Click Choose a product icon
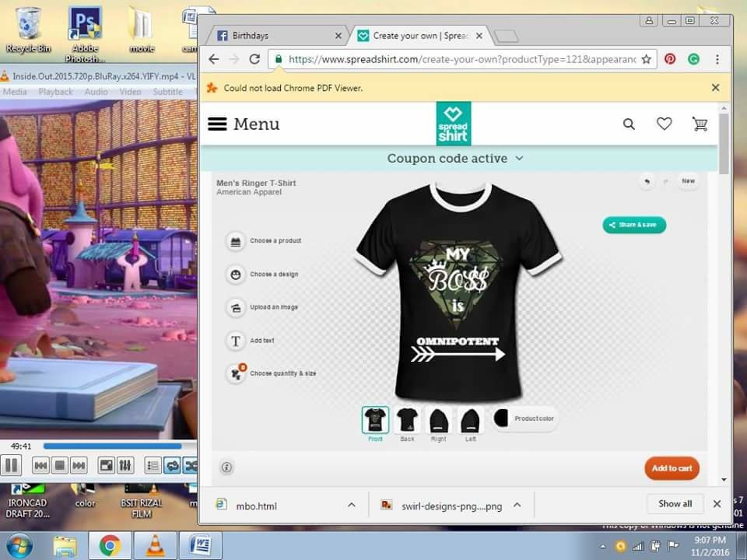 click(235, 241)
